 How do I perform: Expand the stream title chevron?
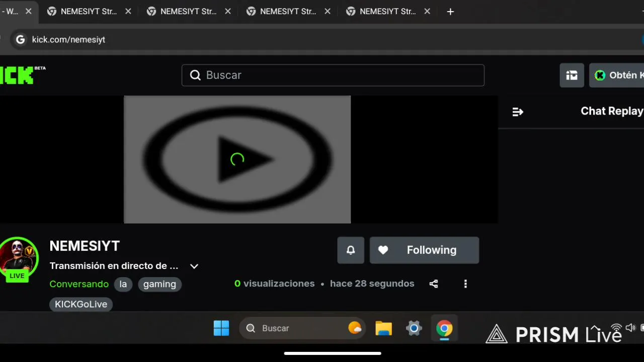pos(194,266)
